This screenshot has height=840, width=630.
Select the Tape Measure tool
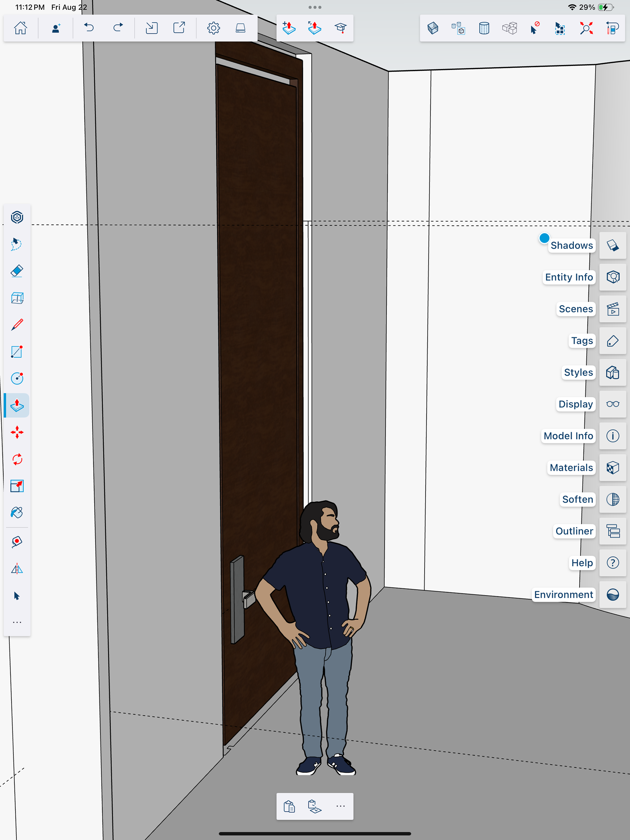(x=17, y=542)
